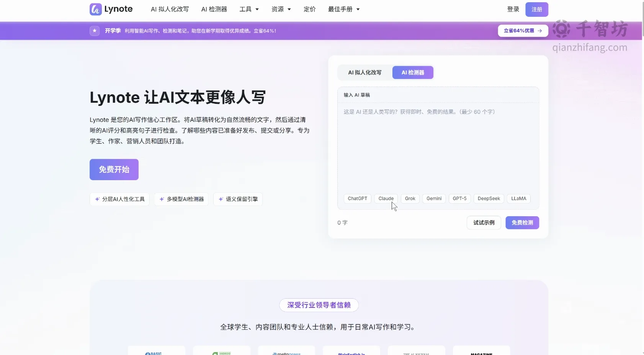Open AI 拟人化改写 in the top navigation

170,9
